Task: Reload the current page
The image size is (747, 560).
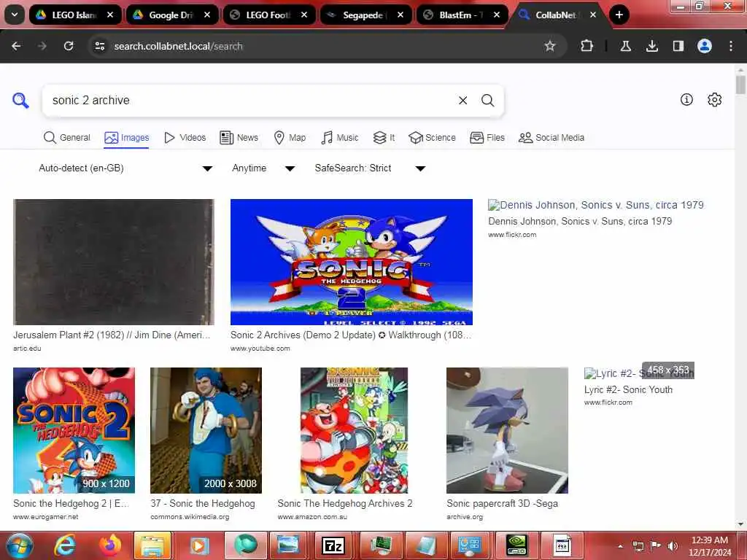Action: 69,46
